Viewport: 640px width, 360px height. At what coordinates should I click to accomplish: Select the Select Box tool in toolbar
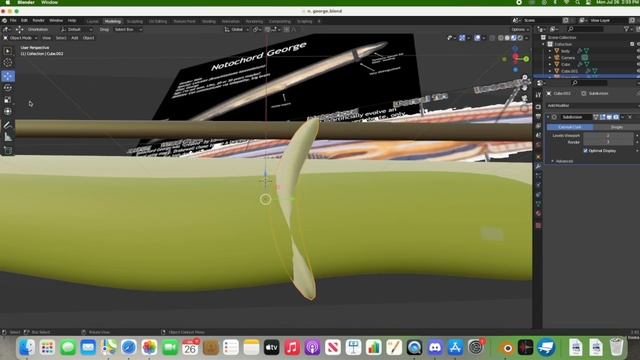coord(8,51)
